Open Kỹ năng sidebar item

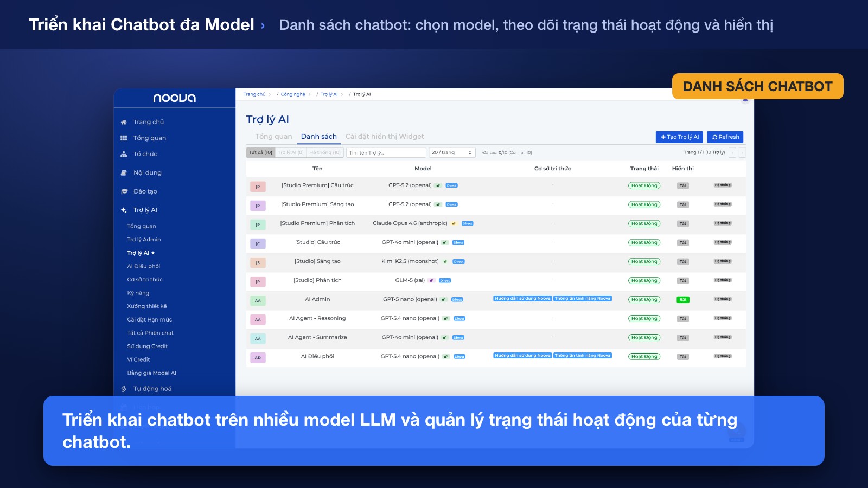138,293
